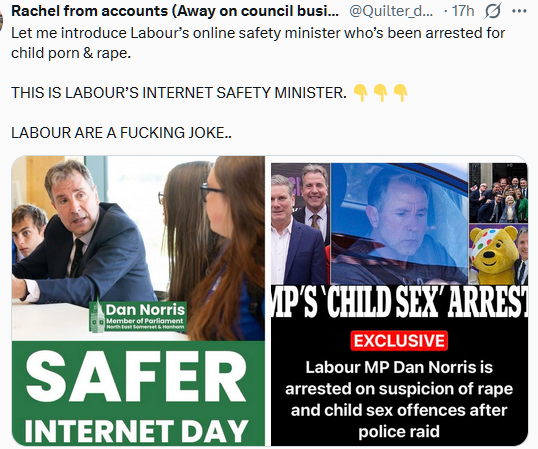Open the three-dot more options menu
The image size is (538, 449).
pyautogui.click(x=519, y=11)
